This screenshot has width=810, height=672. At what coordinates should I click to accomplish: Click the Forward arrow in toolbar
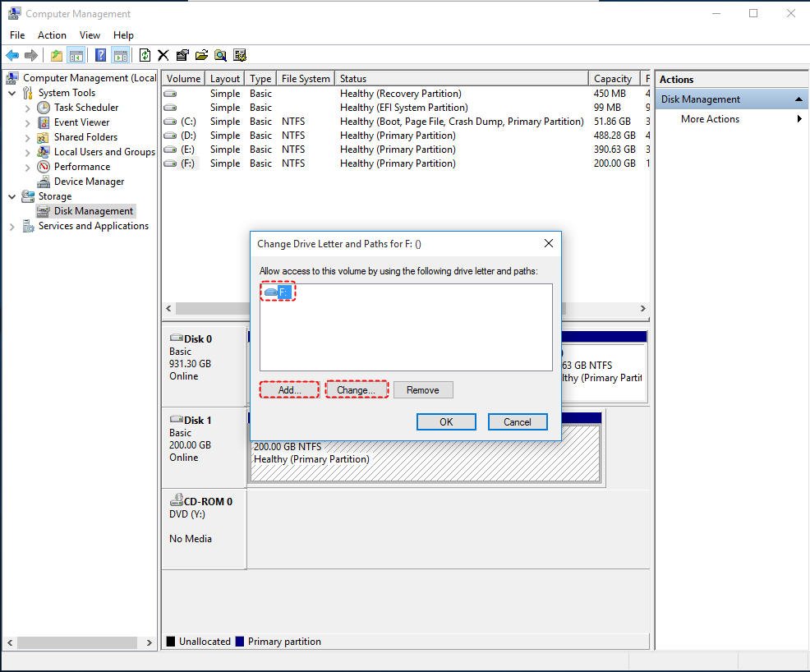(x=31, y=55)
